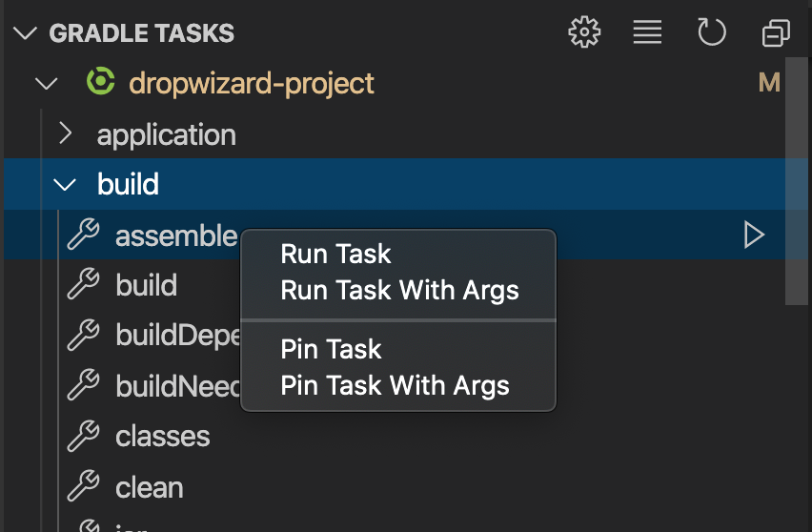Toggle flat list view icon
This screenshot has width=812, height=532.
coord(647,32)
